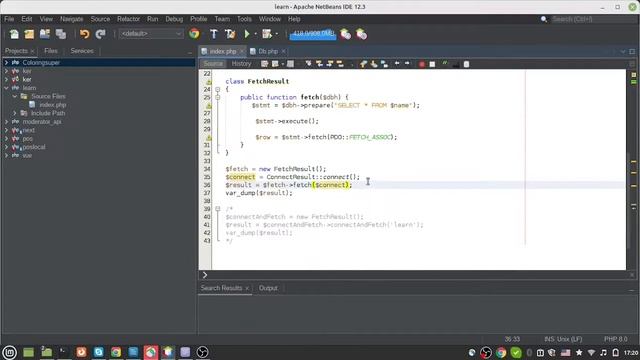Click the Open Project toolbar icon
This screenshot has height=360, width=640.
click(45, 34)
